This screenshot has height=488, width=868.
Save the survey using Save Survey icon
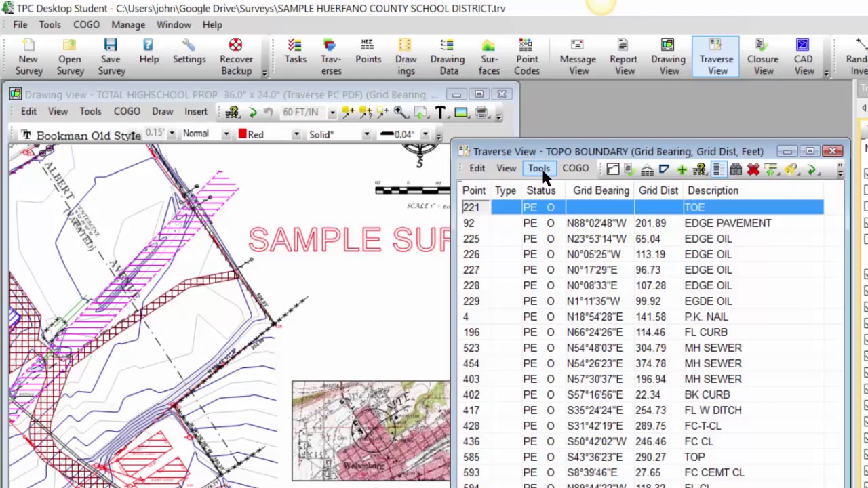click(x=111, y=58)
